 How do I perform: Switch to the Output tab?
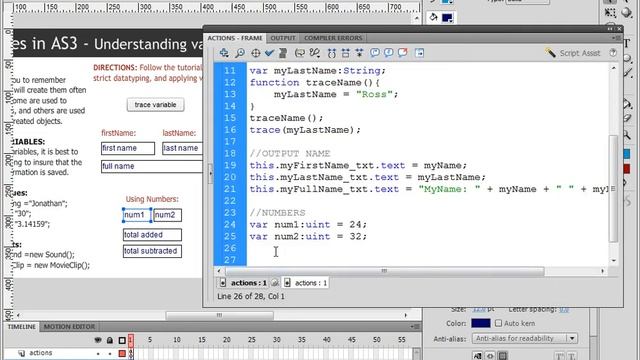coord(283,38)
